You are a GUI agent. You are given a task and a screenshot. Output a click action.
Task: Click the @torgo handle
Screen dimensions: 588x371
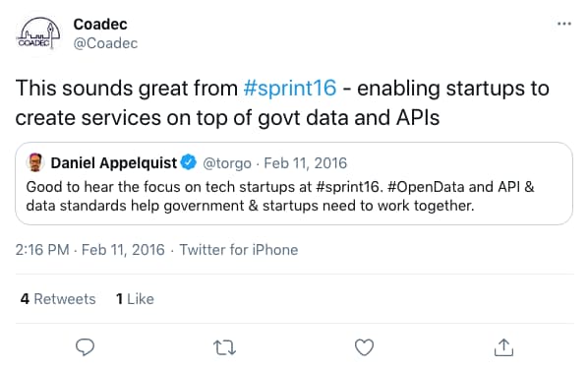[227, 163]
